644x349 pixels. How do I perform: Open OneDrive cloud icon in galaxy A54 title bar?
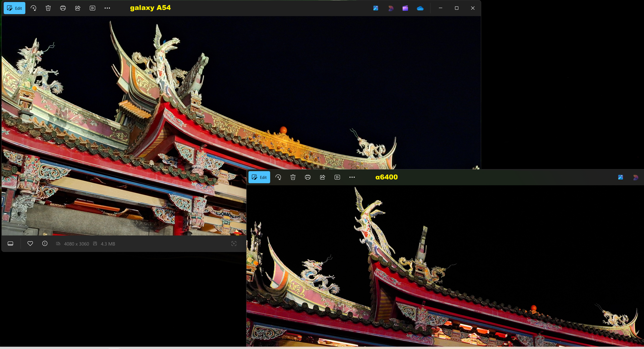pyautogui.click(x=420, y=8)
